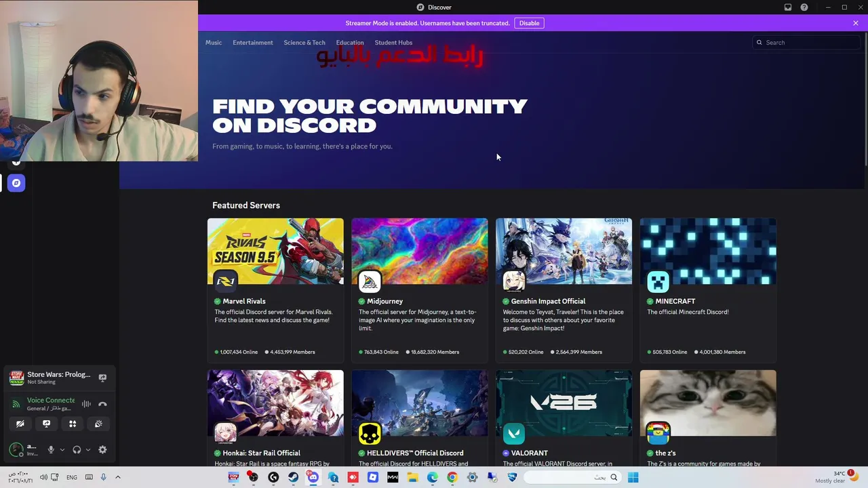868x488 pixels.
Task: Show hidden system tray icons chevron
Action: [117, 477]
